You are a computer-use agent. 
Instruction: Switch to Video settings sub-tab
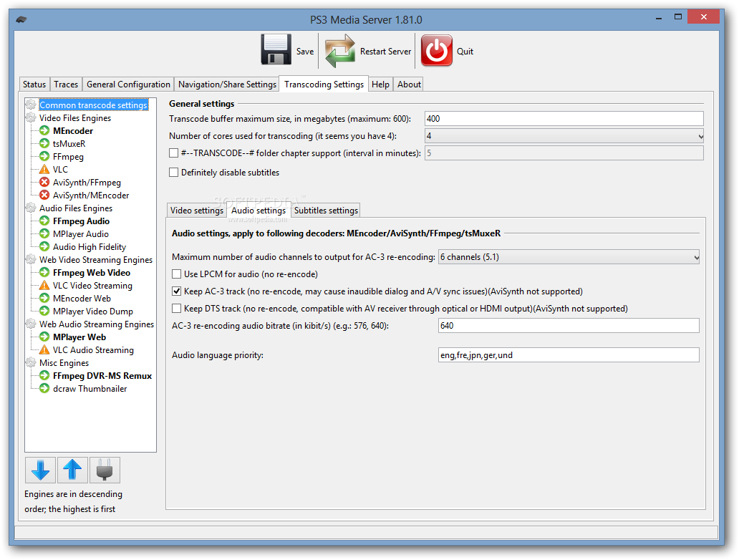(196, 211)
